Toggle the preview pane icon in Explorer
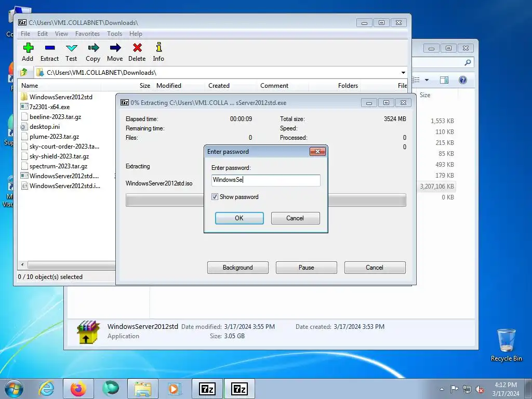This screenshot has width=532, height=399. (444, 80)
